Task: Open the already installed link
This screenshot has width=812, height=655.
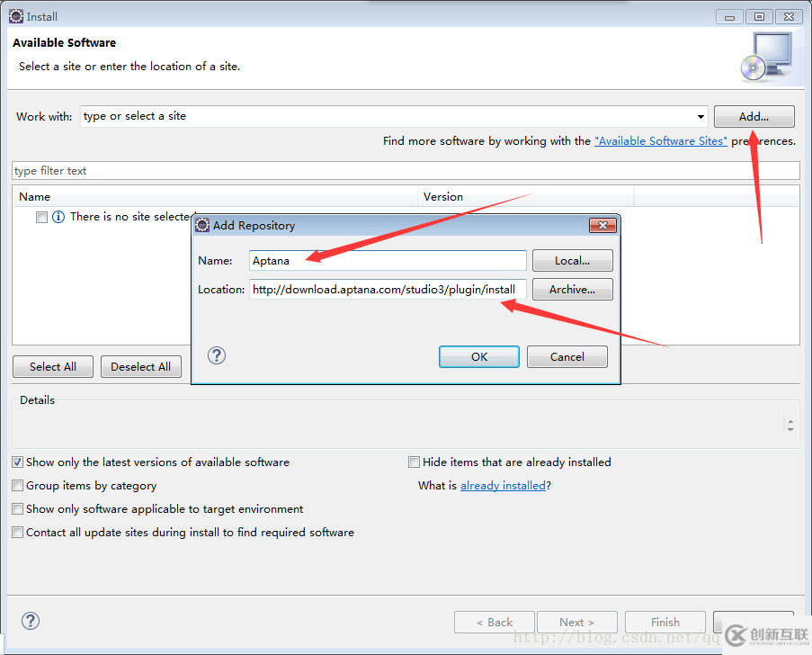Action: 503,486
